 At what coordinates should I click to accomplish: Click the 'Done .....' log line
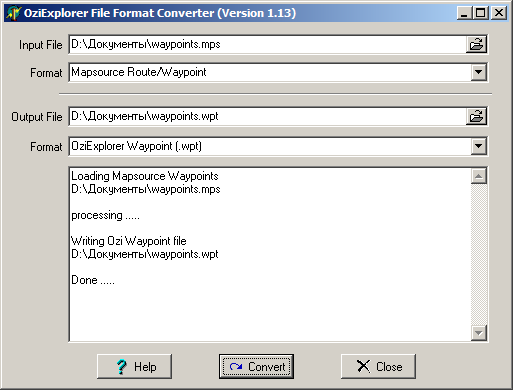click(93, 280)
